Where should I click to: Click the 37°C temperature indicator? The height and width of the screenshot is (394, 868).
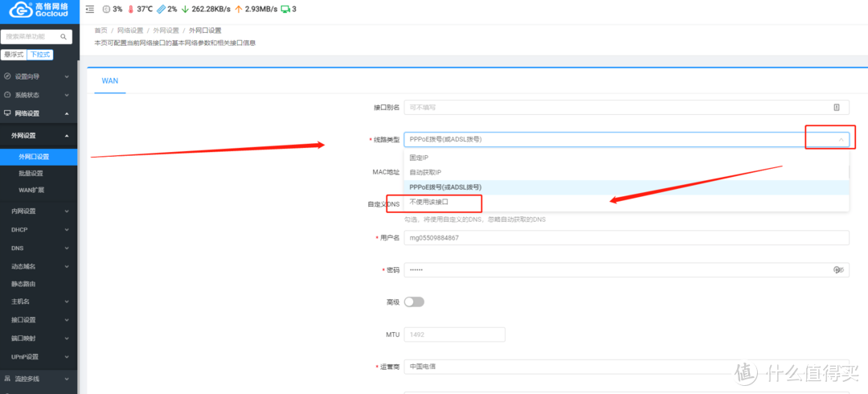[140, 10]
